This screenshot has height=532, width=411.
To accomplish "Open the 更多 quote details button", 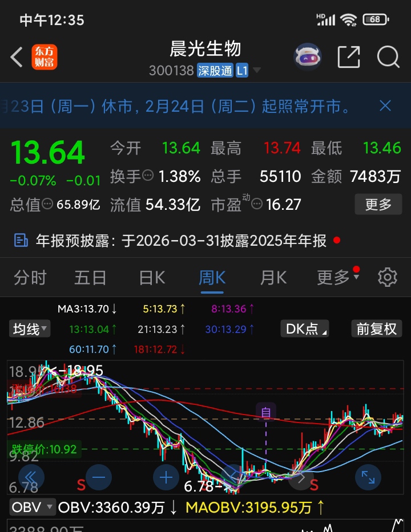I will 378,204.
